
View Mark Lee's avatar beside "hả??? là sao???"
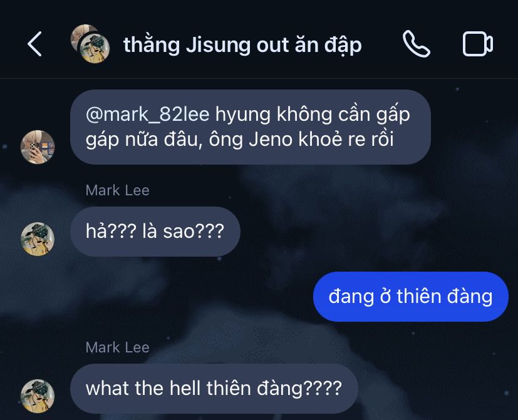[38, 239]
